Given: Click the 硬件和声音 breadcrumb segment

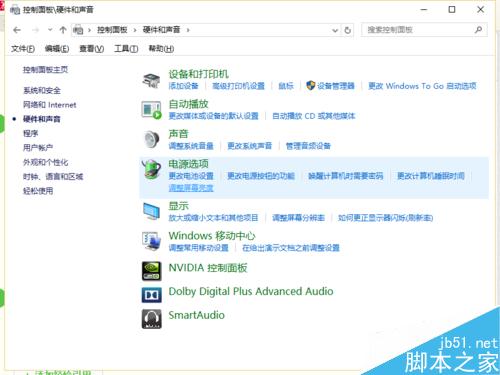Looking at the screenshot, I should pyautogui.click(x=161, y=30).
